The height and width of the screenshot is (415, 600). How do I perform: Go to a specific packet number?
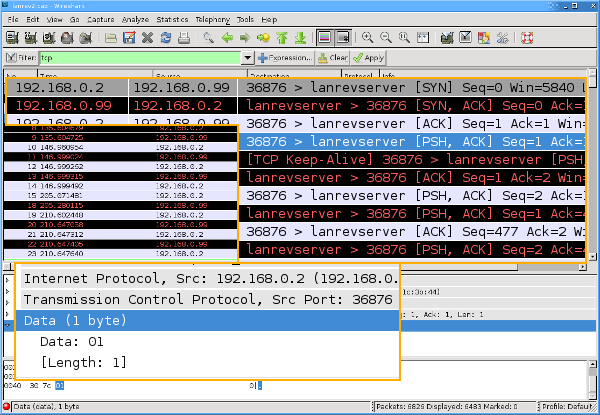point(263,37)
